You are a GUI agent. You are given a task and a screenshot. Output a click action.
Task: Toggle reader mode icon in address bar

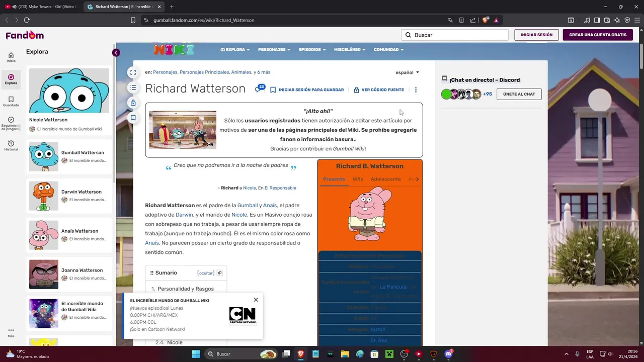461,20
